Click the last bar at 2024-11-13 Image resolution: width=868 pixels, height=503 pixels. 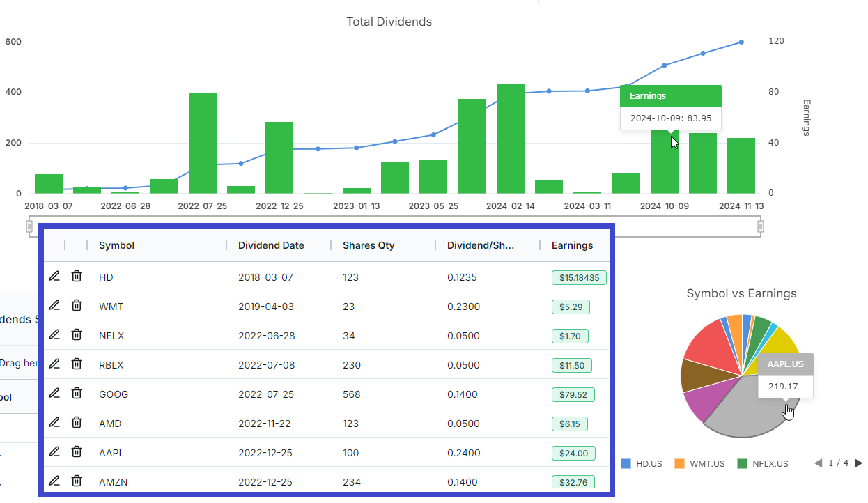[x=741, y=166]
